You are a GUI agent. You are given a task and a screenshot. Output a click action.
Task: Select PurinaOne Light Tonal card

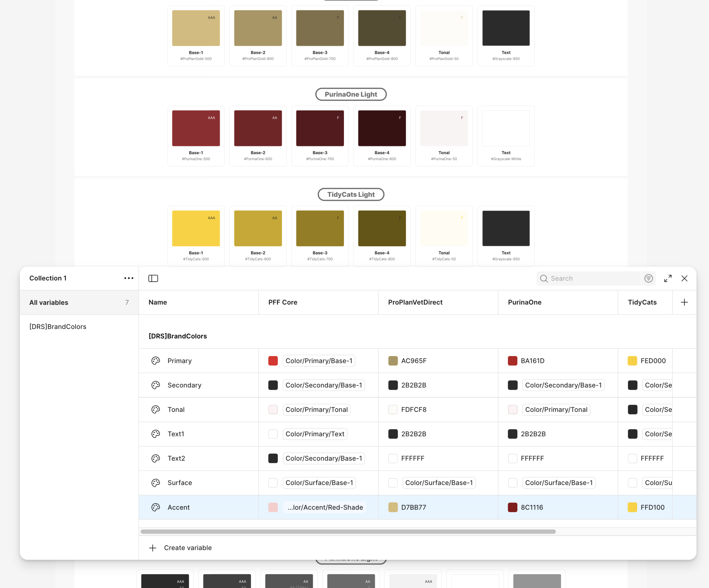(x=444, y=136)
